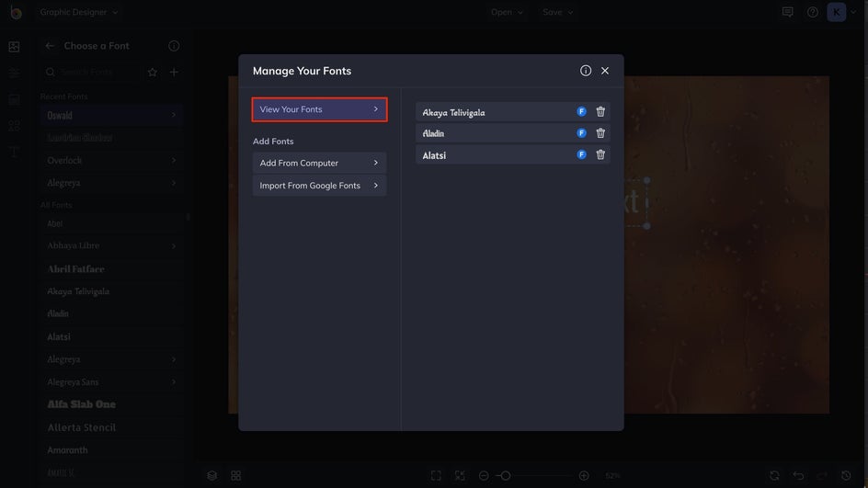Expand the Oswald font variants
This screenshot has width=868, height=488.
tap(173, 115)
